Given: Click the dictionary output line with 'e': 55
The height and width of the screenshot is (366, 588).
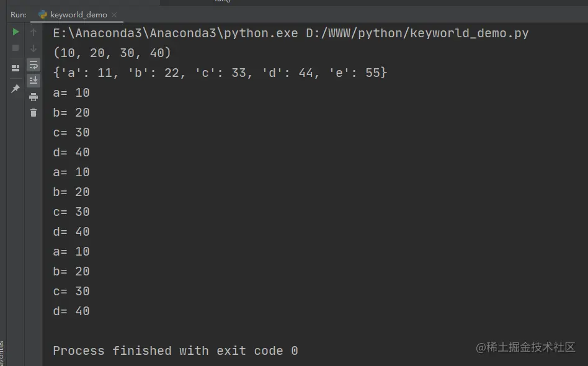Looking at the screenshot, I should (x=220, y=73).
